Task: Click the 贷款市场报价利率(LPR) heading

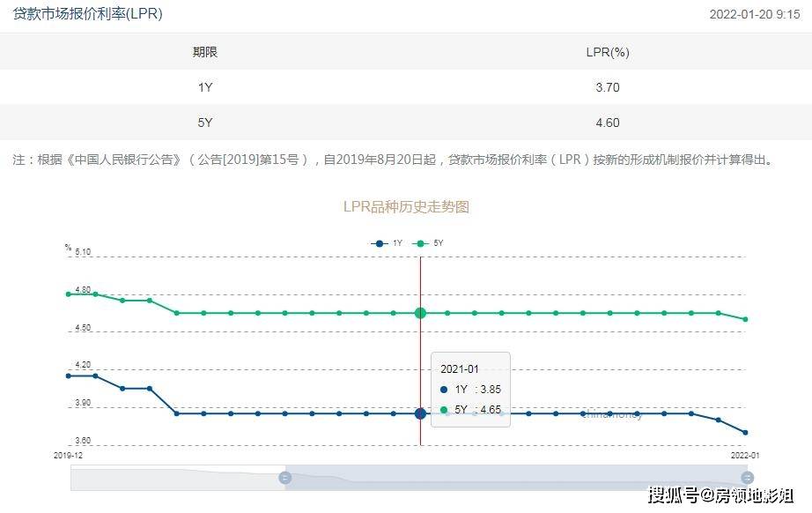Action: coord(87,14)
